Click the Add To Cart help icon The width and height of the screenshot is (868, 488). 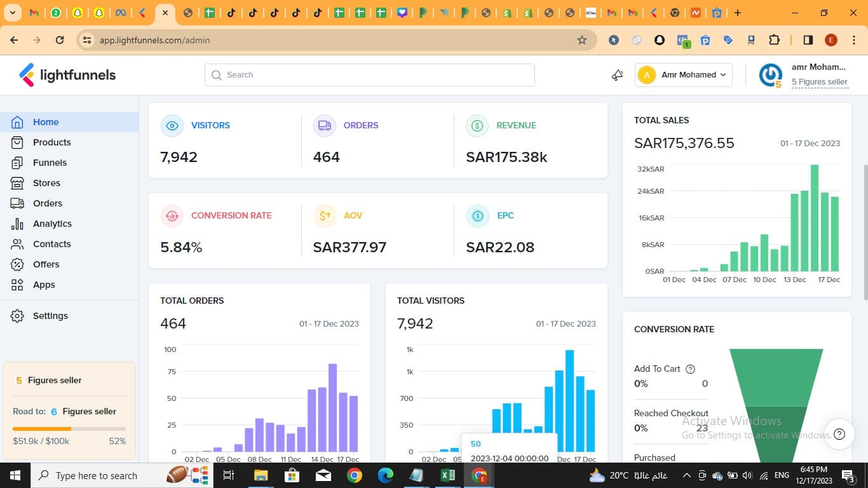tap(691, 369)
